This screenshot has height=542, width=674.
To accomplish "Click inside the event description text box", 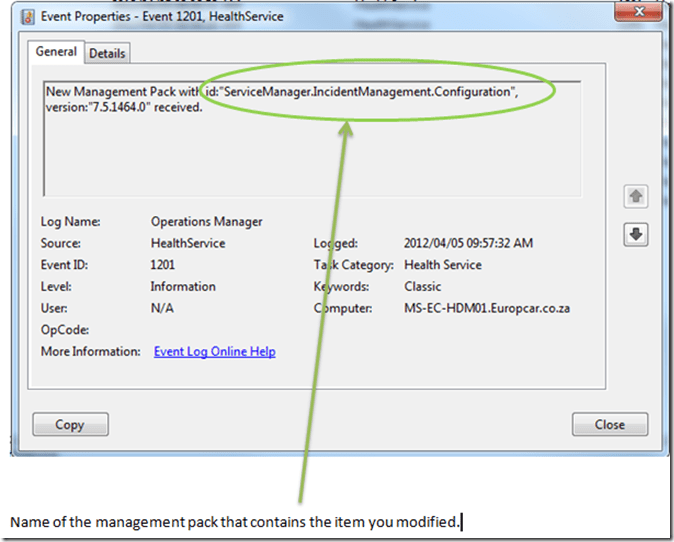I will click(300, 150).
